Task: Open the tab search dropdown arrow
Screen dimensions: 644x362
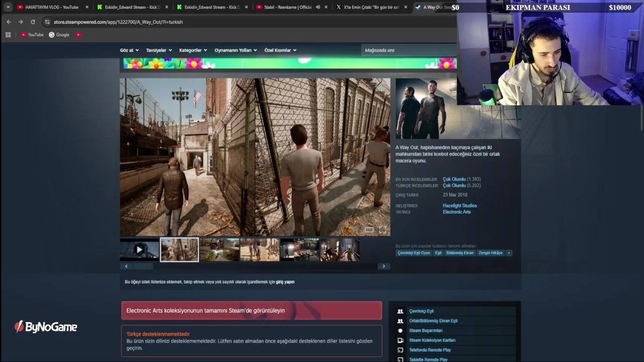Action: point(8,7)
